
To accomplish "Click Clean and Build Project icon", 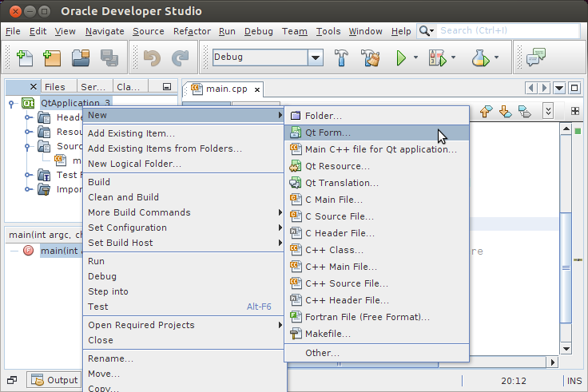I will click(369, 57).
